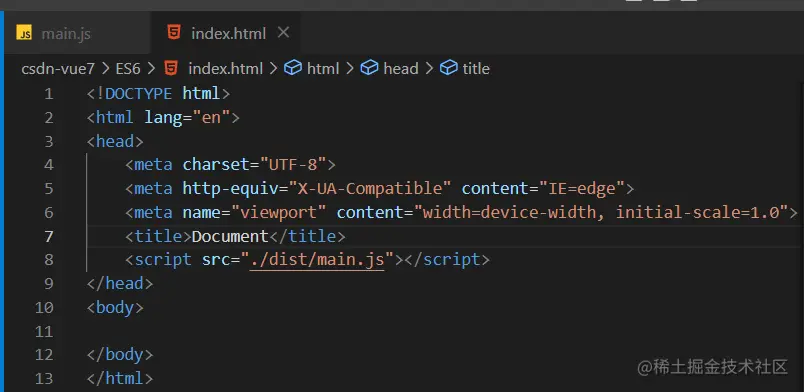Click the cube icon beside title breadcrumb
Screen dimensions: 804x392
449,68
